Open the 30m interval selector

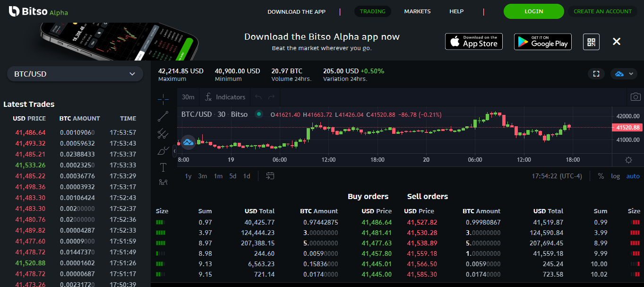pyautogui.click(x=188, y=97)
